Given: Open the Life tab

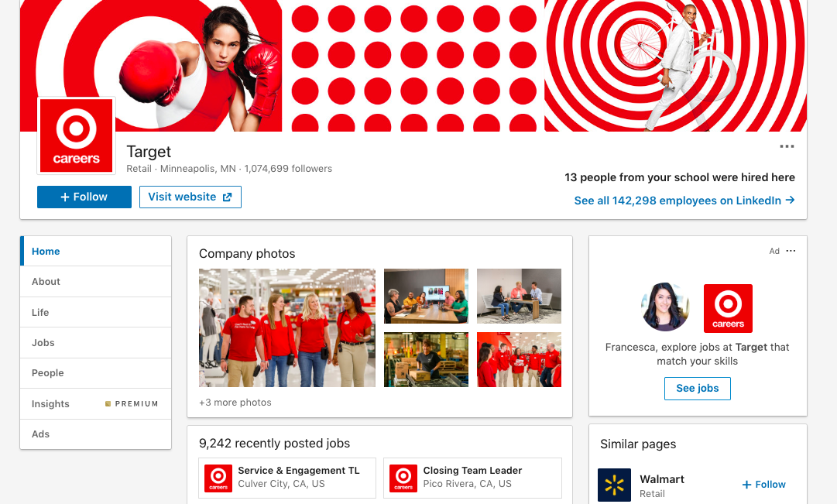Looking at the screenshot, I should pyautogui.click(x=96, y=312).
